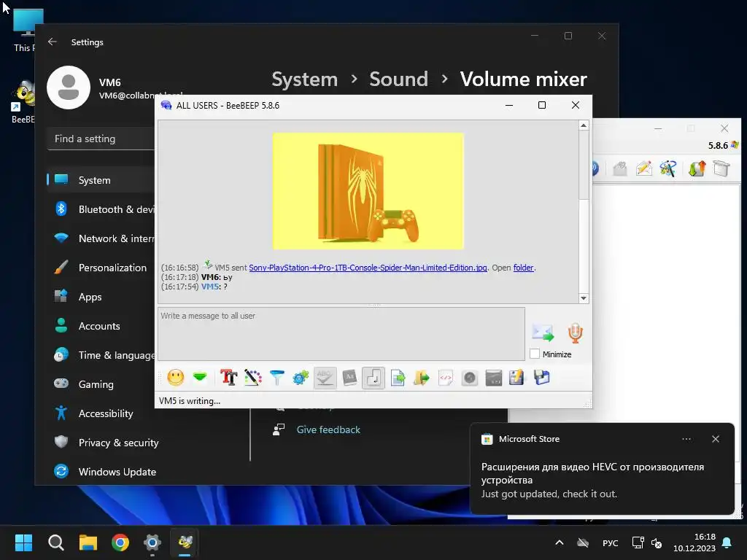747x560 pixels.
Task: Open Microsoft Store notification options ellipsis
Action: tap(686, 439)
